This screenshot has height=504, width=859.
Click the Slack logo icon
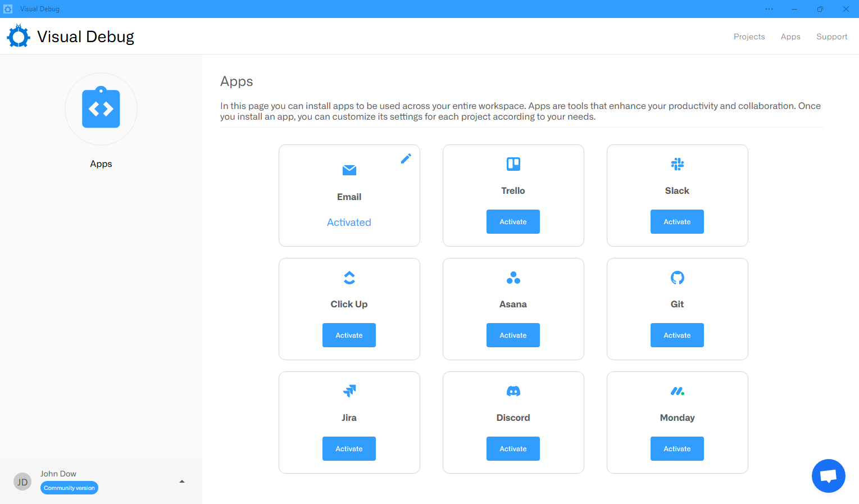click(677, 164)
